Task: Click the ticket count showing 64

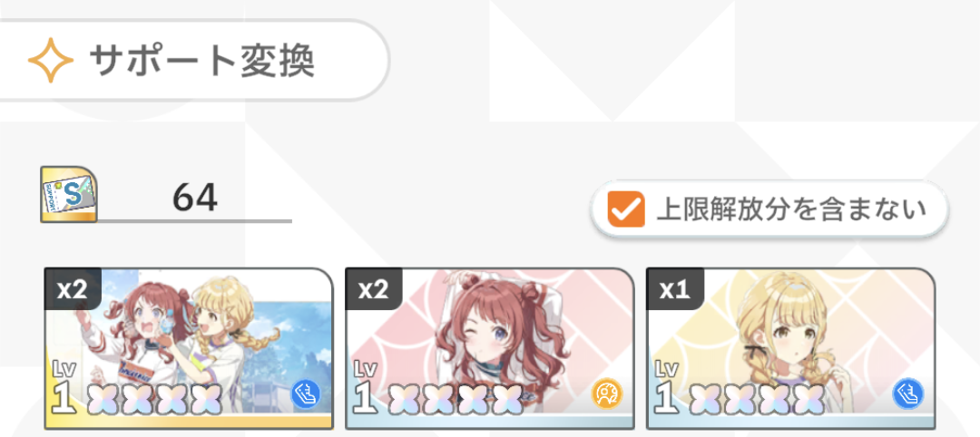Action: tap(195, 198)
